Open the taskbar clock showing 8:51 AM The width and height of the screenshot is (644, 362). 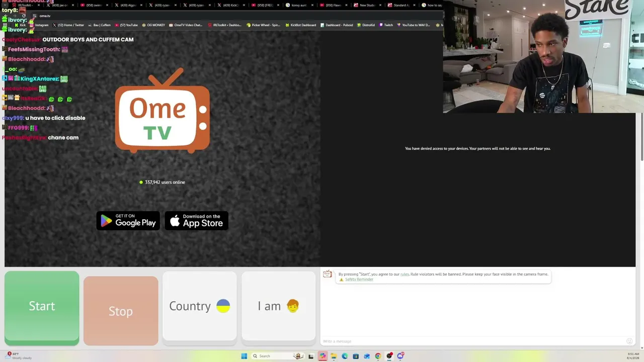click(633, 356)
